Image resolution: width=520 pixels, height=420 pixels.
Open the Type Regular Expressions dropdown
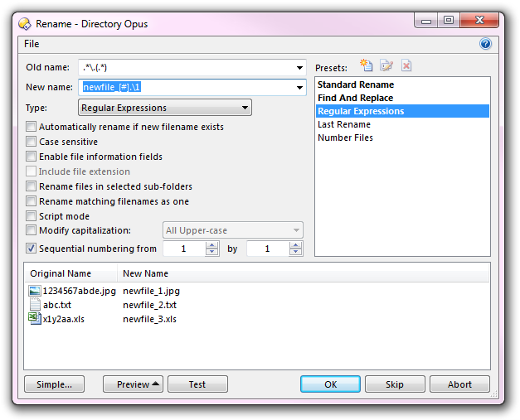tap(165, 108)
